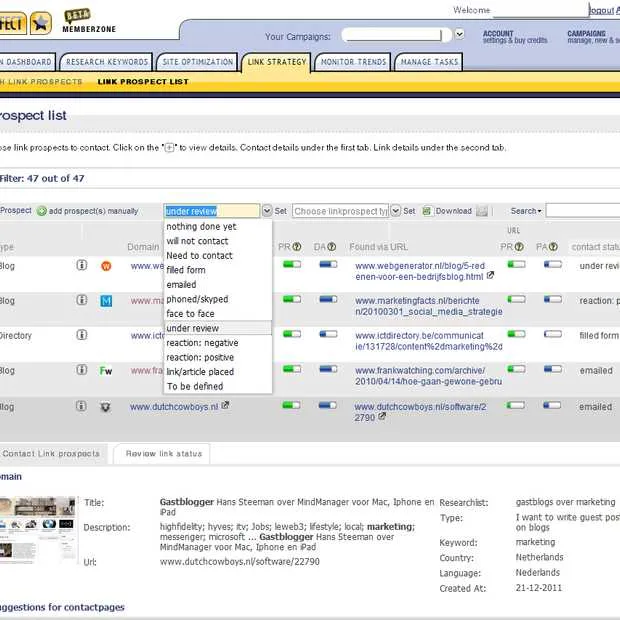Click empty PA bar in ictdirectory row
Image resolution: width=620 pixels, height=620 pixels.
point(553,334)
